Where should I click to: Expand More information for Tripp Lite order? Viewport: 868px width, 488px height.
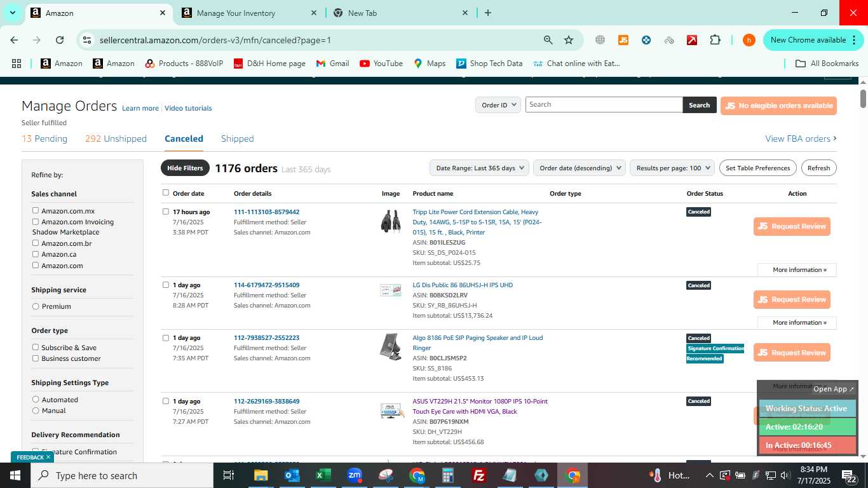tap(797, 270)
